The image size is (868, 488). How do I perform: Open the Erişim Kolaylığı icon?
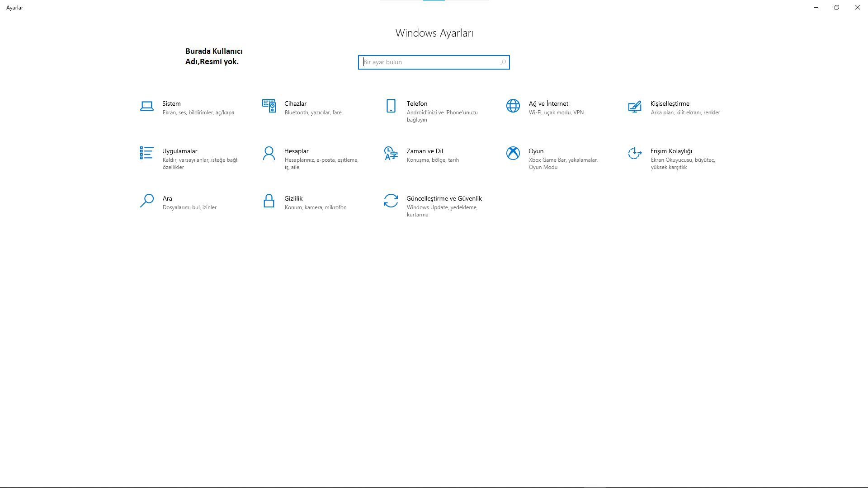pos(635,153)
